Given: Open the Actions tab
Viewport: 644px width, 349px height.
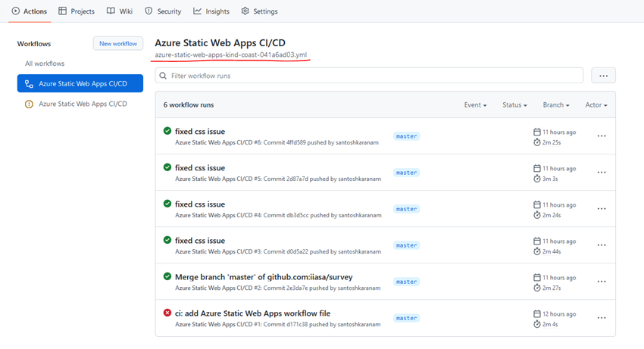Looking at the screenshot, I should 29,11.
